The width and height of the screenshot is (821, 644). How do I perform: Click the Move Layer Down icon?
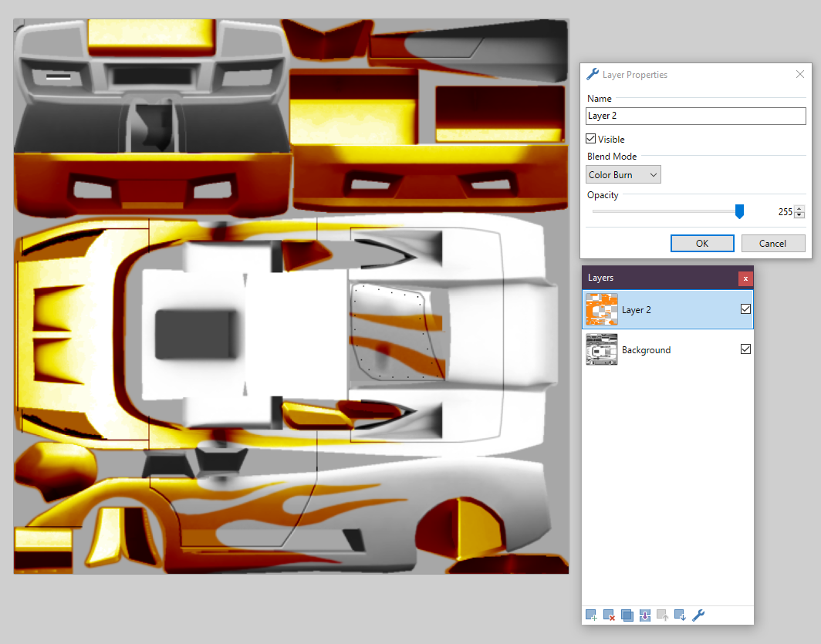(680, 615)
